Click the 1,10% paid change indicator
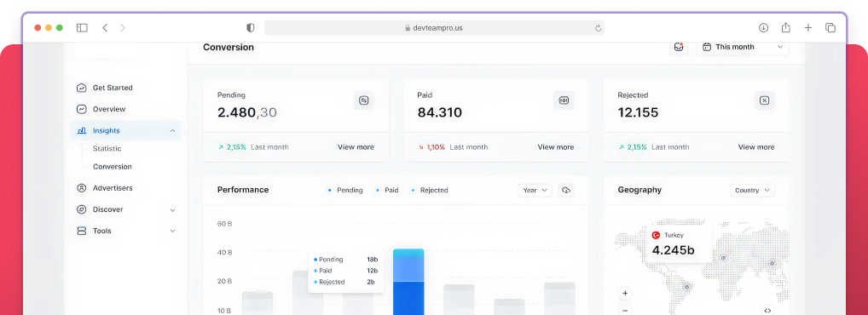The image size is (868, 315). coord(431,147)
